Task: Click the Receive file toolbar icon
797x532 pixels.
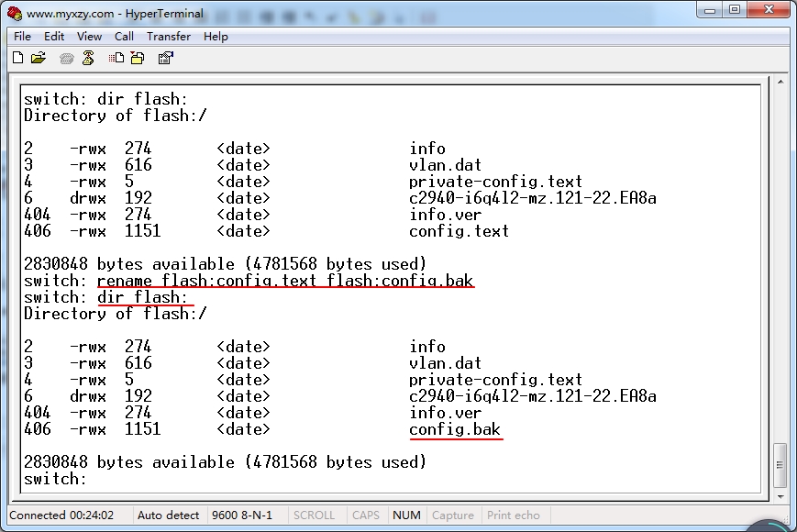Action: pos(137,58)
